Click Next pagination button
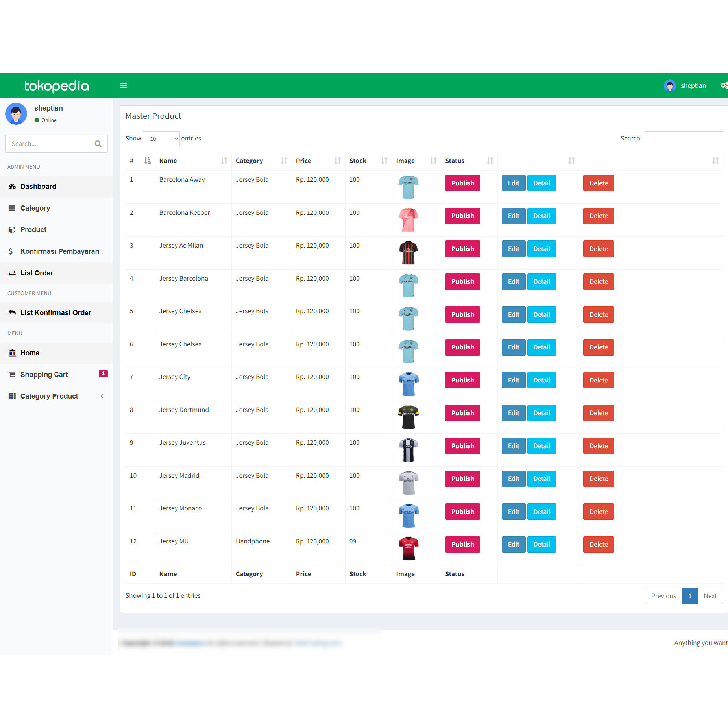Viewport: 728px width, 728px height. (710, 596)
